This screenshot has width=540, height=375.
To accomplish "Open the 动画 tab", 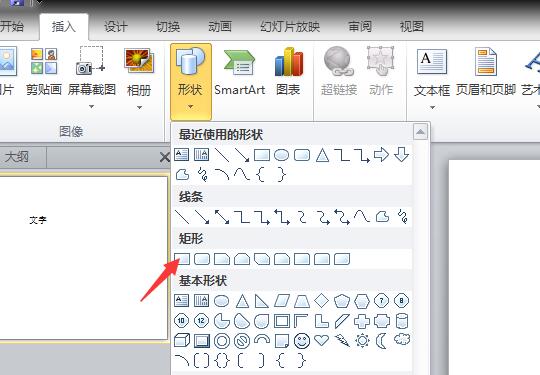I will click(220, 27).
